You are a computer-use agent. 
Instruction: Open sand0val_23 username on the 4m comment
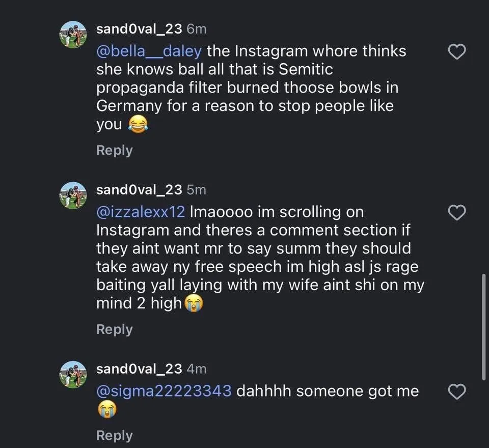click(x=139, y=369)
